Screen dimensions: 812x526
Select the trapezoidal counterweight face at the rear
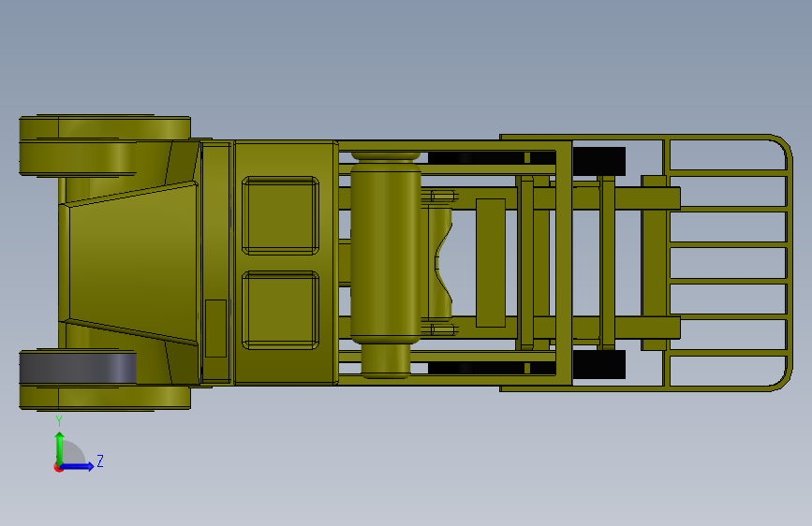click(132, 263)
